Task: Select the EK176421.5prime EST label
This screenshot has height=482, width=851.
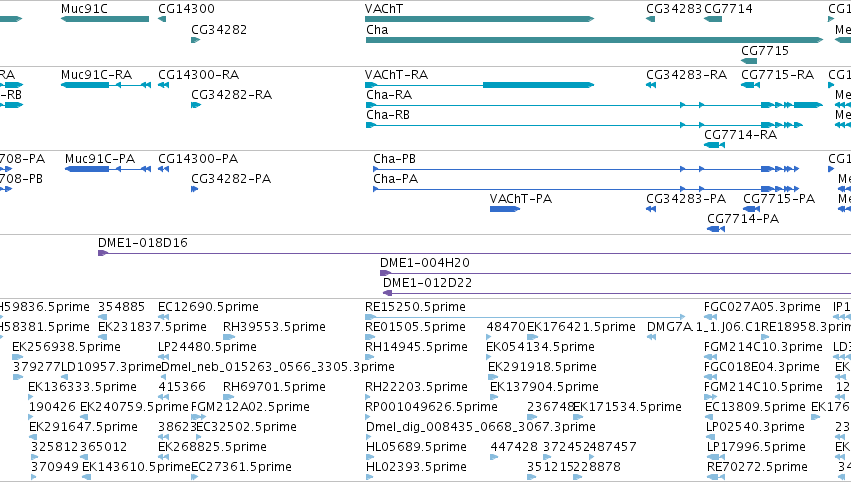Action: pos(581,327)
